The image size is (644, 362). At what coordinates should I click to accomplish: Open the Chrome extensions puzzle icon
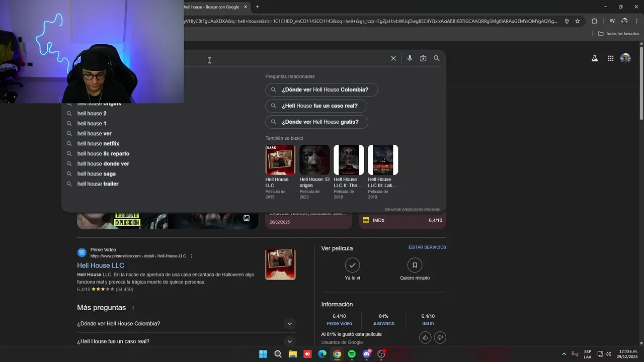pos(595,21)
